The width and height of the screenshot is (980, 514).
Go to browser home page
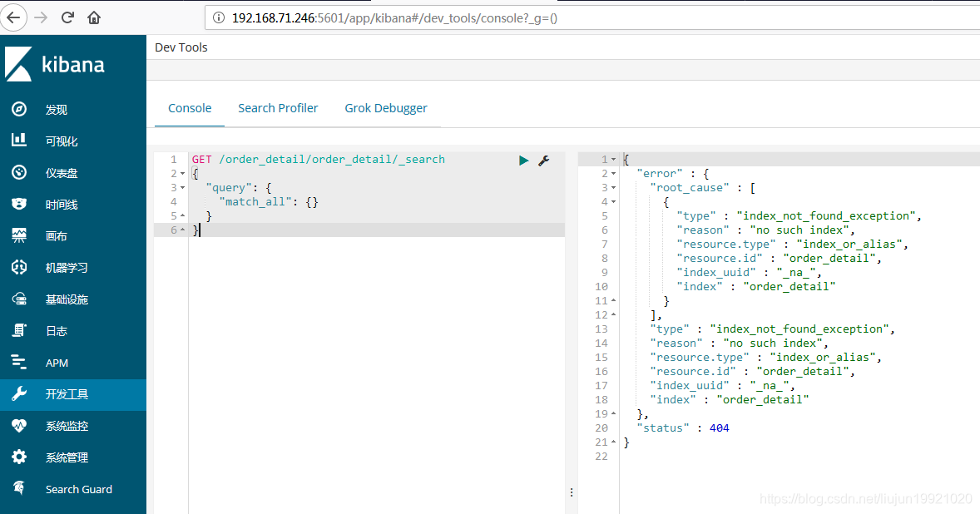coord(94,17)
